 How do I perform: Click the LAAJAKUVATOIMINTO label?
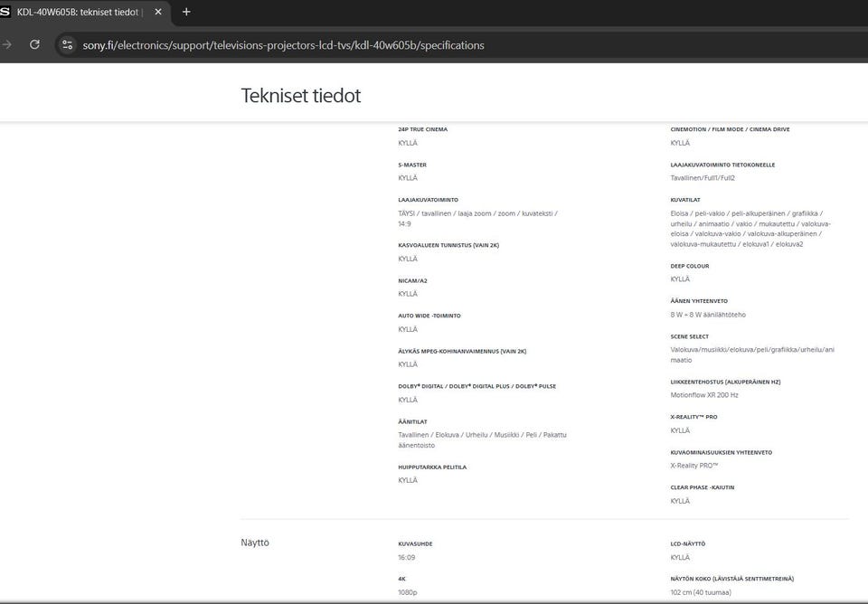coord(428,200)
